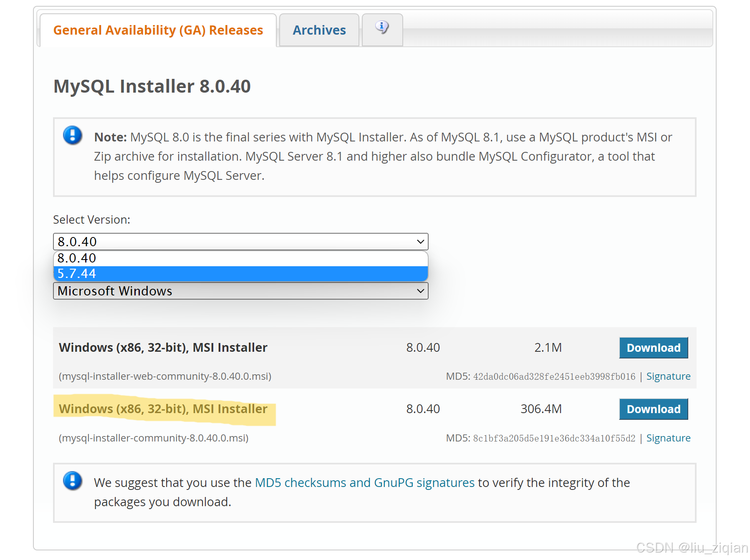Choose 8.0.40 from the version list
This screenshot has height=560, width=750.
pos(241,258)
